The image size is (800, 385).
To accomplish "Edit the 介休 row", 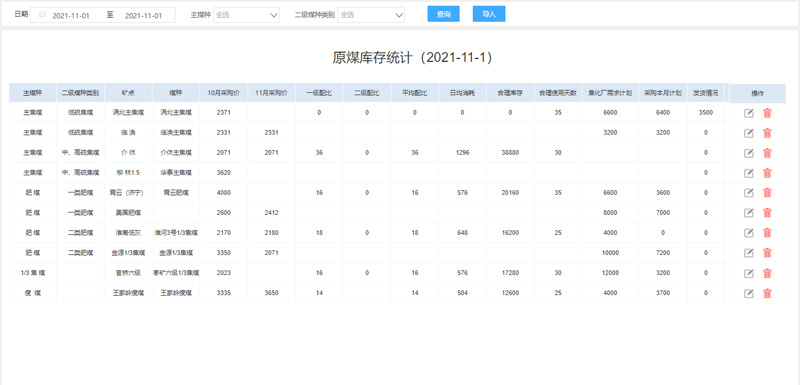I will point(748,153).
